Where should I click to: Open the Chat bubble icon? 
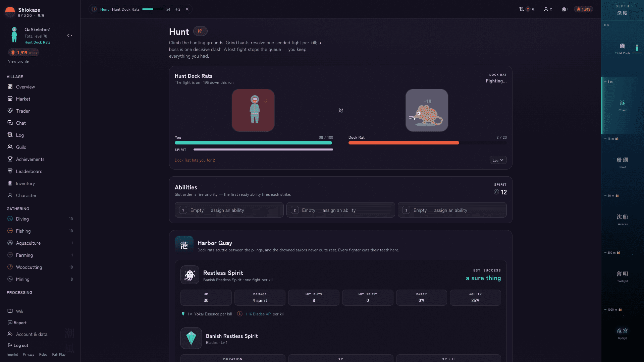[x=10, y=123]
